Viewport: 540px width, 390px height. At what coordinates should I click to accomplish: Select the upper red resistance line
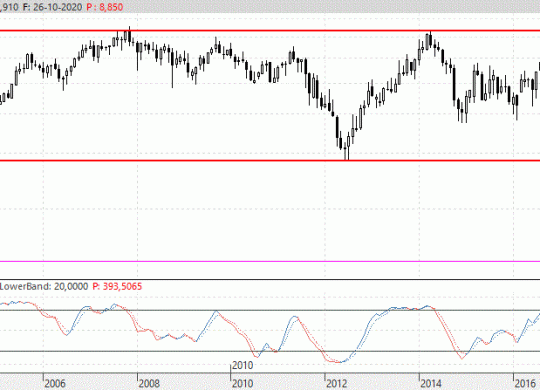pyautogui.click(x=270, y=31)
